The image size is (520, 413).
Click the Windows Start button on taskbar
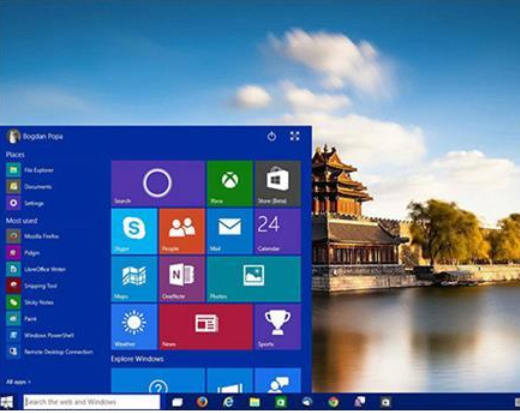point(7,402)
